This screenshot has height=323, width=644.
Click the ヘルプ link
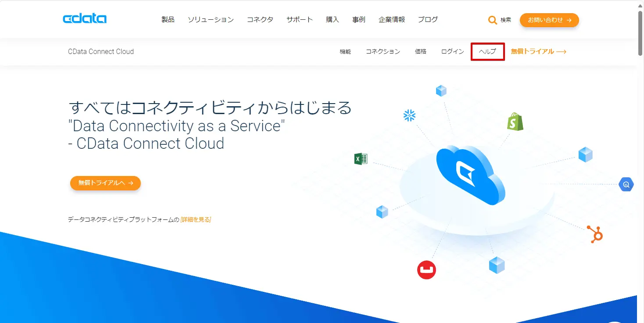tap(488, 52)
